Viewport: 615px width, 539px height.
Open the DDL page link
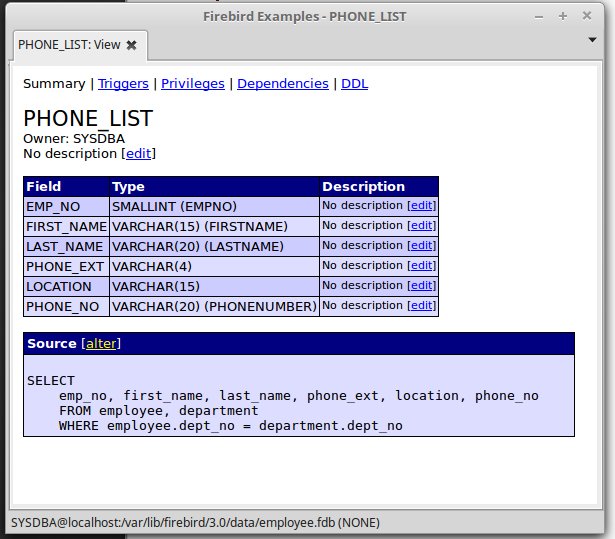click(x=354, y=84)
